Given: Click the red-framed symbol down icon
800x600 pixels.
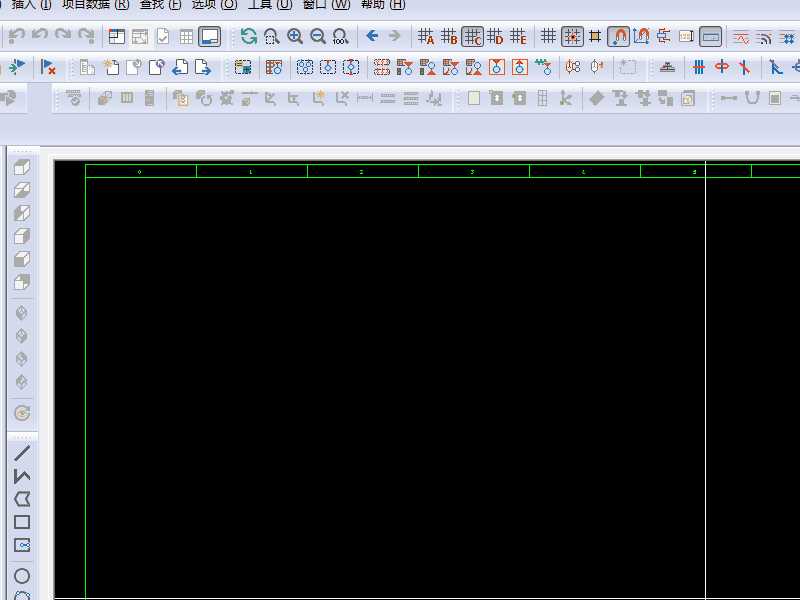Looking at the screenshot, I should pos(496,67).
